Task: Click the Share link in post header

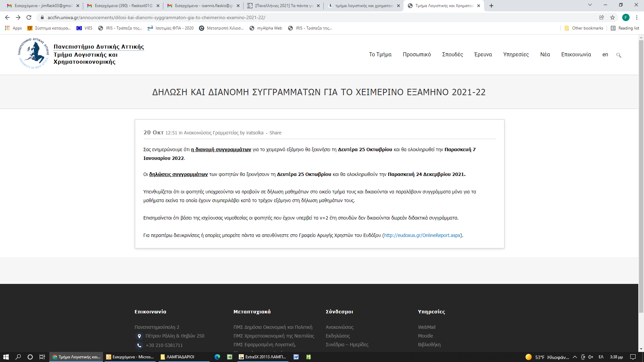Action: coord(275,133)
